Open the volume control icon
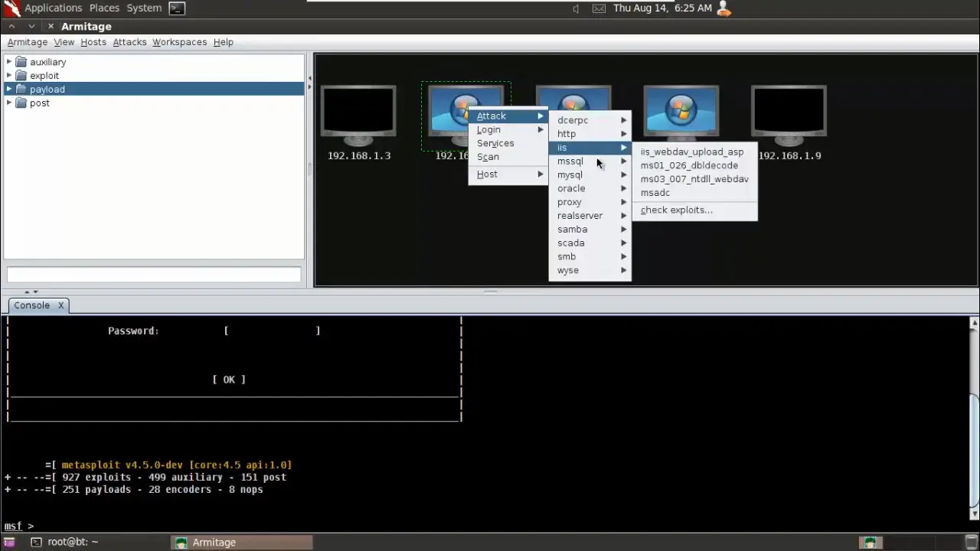 coord(576,8)
